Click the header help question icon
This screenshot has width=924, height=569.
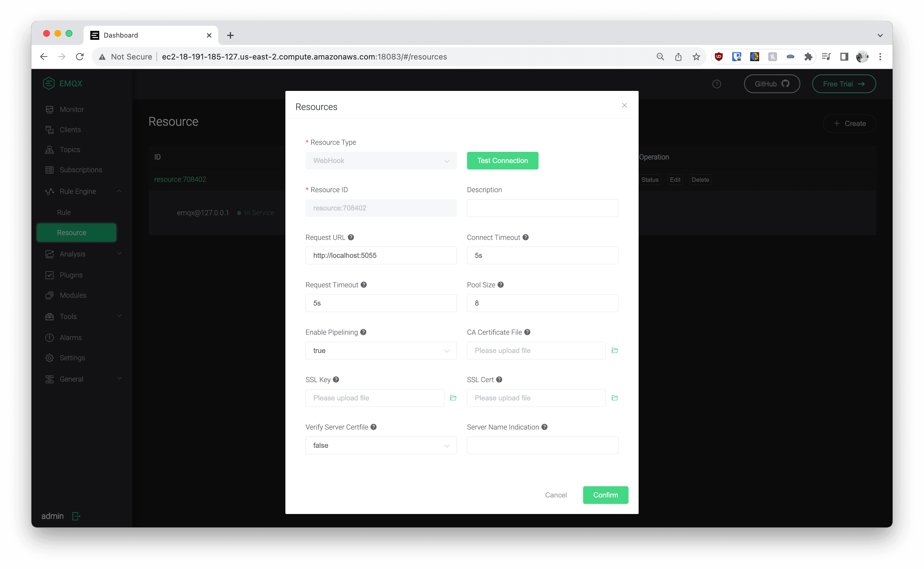tap(717, 84)
